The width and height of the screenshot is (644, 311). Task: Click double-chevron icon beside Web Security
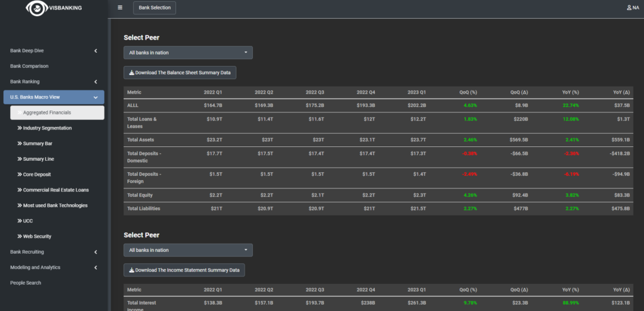[19, 237]
